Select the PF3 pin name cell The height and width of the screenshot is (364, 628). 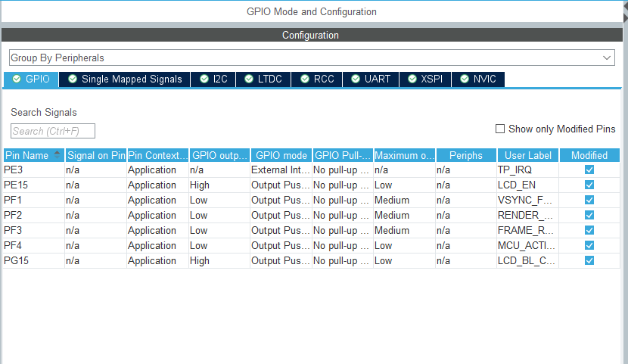[33, 230]
